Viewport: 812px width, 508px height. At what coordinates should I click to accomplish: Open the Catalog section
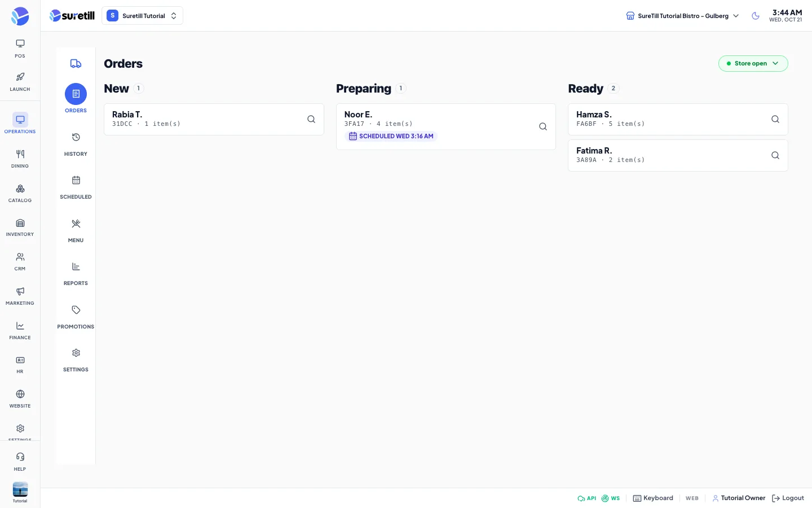pos(20,193)
